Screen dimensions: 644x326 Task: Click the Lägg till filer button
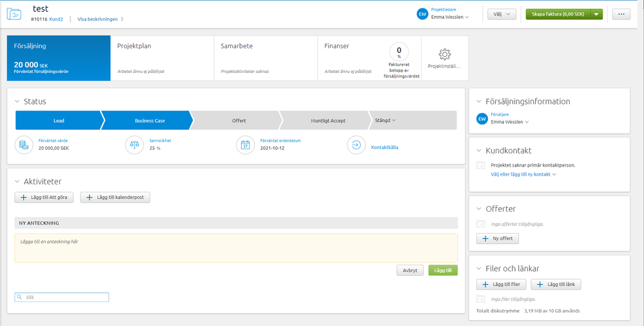tap(501, 284)
